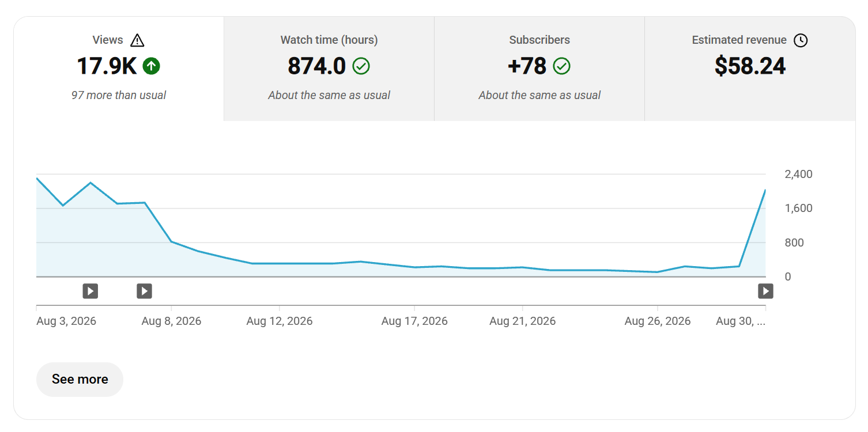Screen dimensions: 868x432
Task: Click the Aug 8, 2026 axis label
Action: click(171, 321)
